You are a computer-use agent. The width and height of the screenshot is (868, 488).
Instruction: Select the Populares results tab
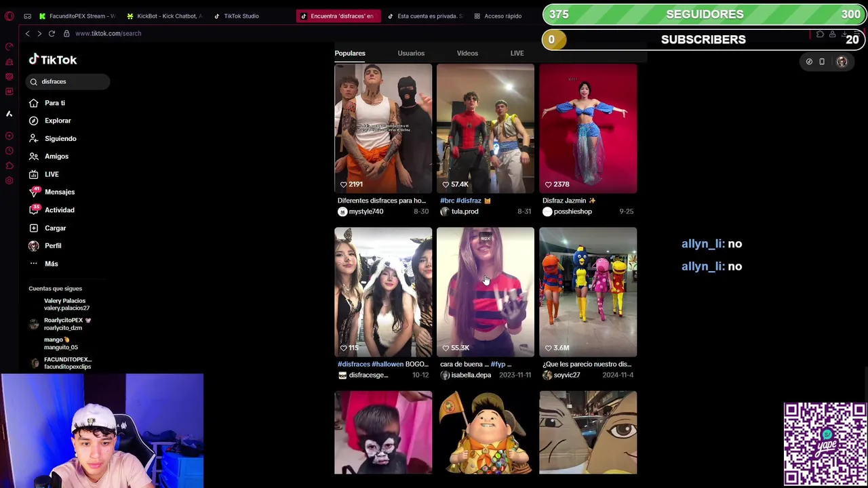coord(350,53)
